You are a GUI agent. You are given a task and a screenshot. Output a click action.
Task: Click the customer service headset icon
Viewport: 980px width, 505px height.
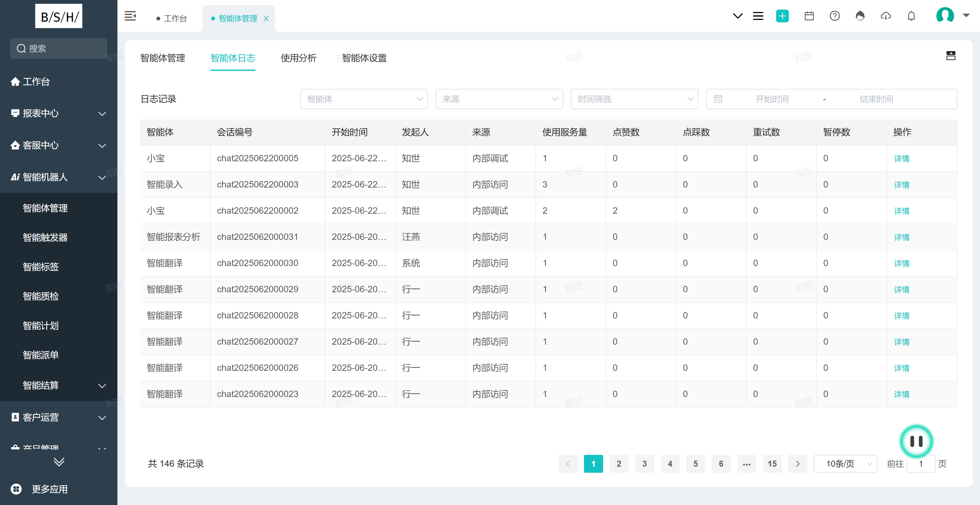(x=860, y=16)
